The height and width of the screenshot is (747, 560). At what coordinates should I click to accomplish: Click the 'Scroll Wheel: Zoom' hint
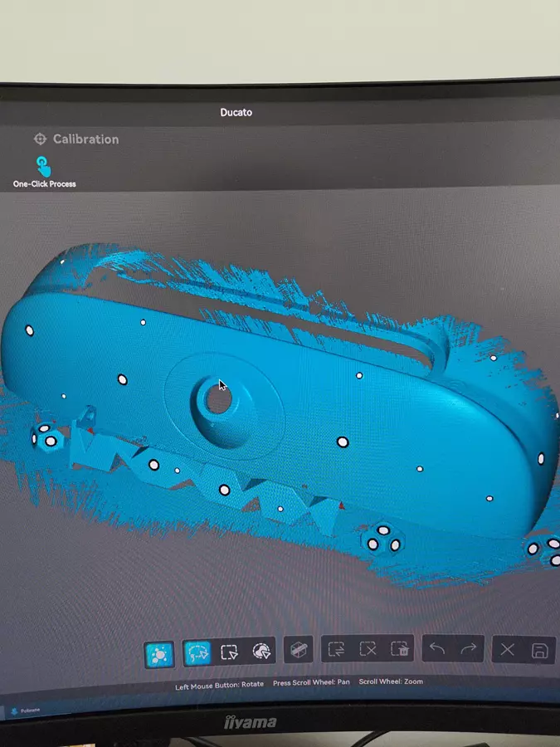(391, 681)
